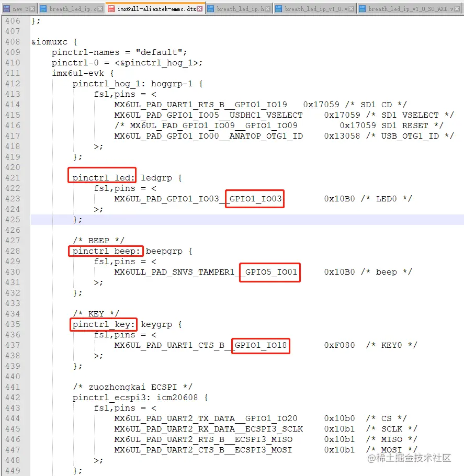Click the "/* CS */" comment

tap(387, 418)
